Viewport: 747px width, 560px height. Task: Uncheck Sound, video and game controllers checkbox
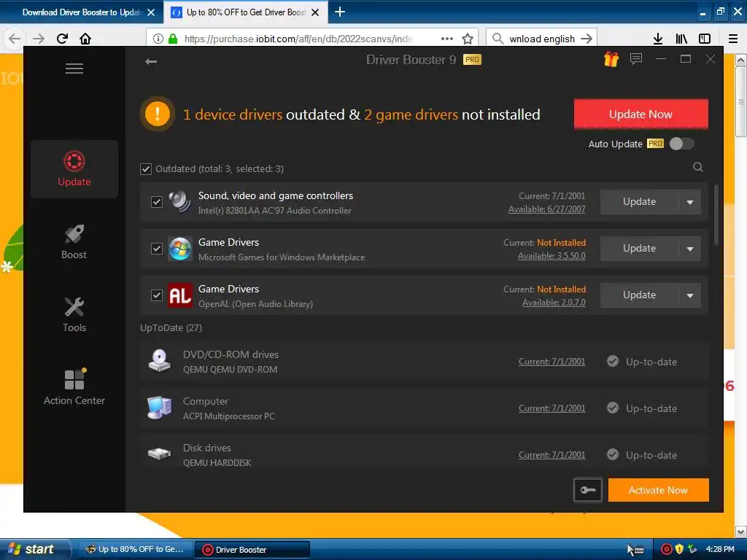coord(157,202)
